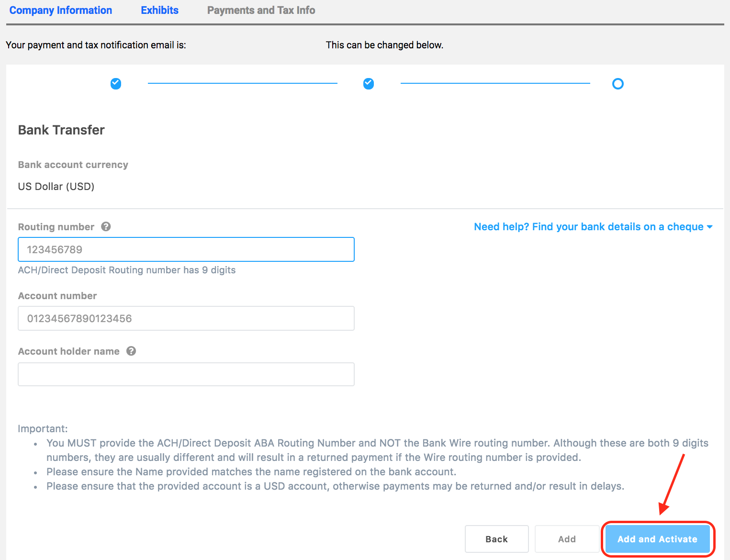
Task: Click the Routing number field label
Action: [x=56, y=227]
